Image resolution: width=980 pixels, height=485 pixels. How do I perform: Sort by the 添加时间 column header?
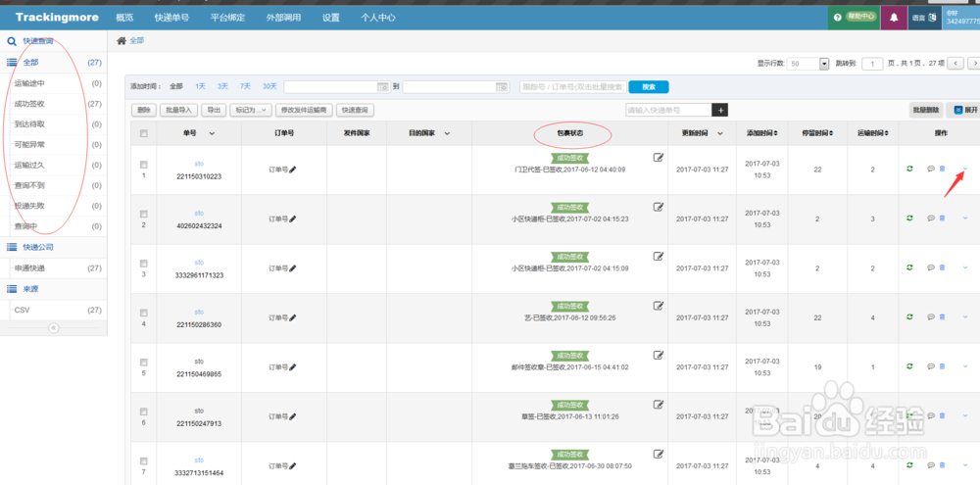pyautogui.click(x=761, y=133)
